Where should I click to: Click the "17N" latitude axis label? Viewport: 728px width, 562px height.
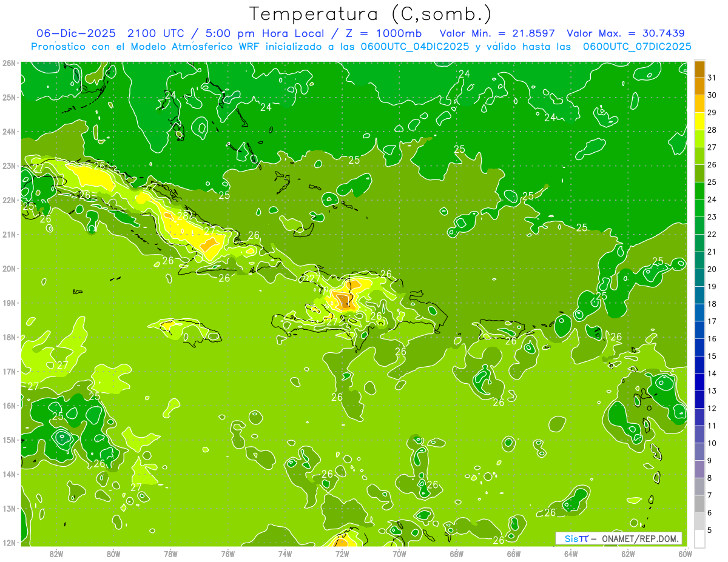point(8,372)
